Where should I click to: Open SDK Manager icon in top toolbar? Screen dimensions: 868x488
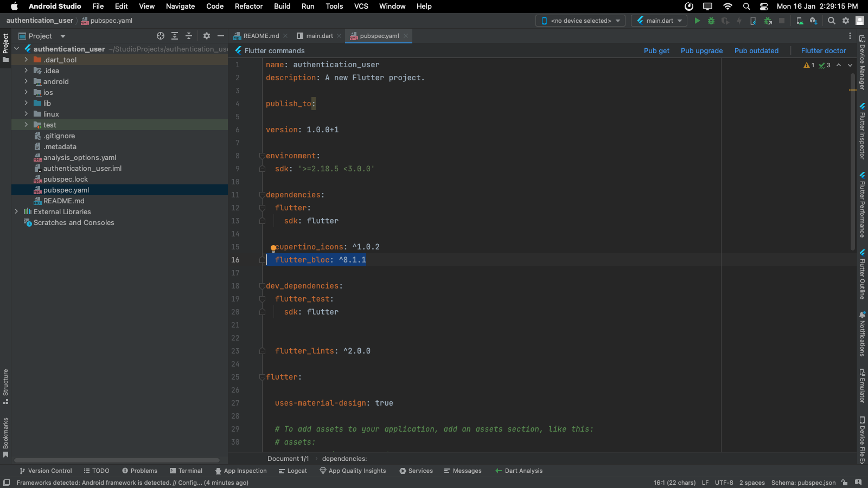click(813, 21)
